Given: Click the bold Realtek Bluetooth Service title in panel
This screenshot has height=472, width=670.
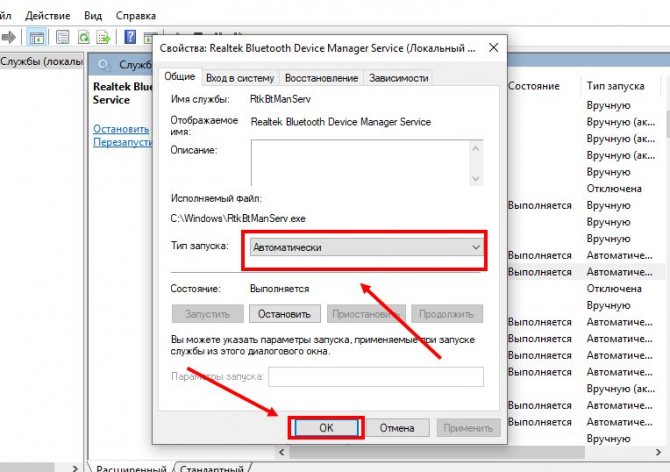Looking at the screenshot, I should point(123,93).
